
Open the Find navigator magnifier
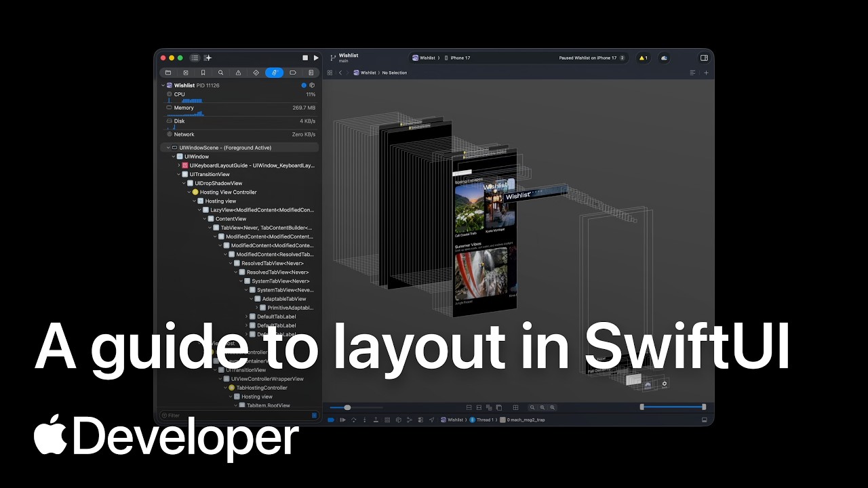click(x=220, y=73)
